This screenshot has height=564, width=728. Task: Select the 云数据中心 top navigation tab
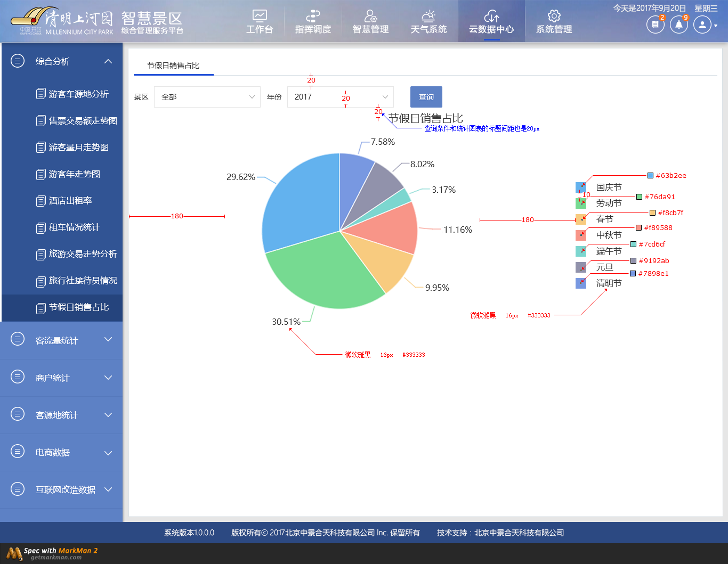tap(491, 22)
